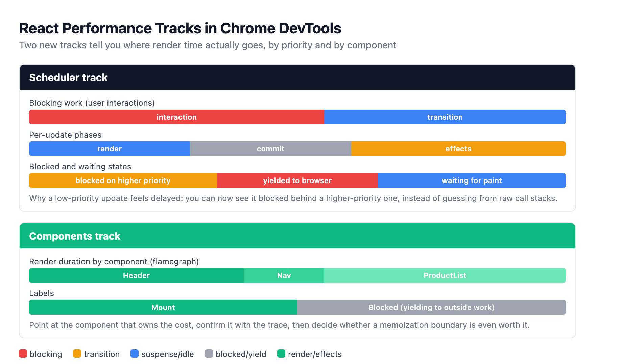Click the orange transition legend swatch
Image resolution: width=622 pixels, height=364 pixels.
click(x=77, y=354)
